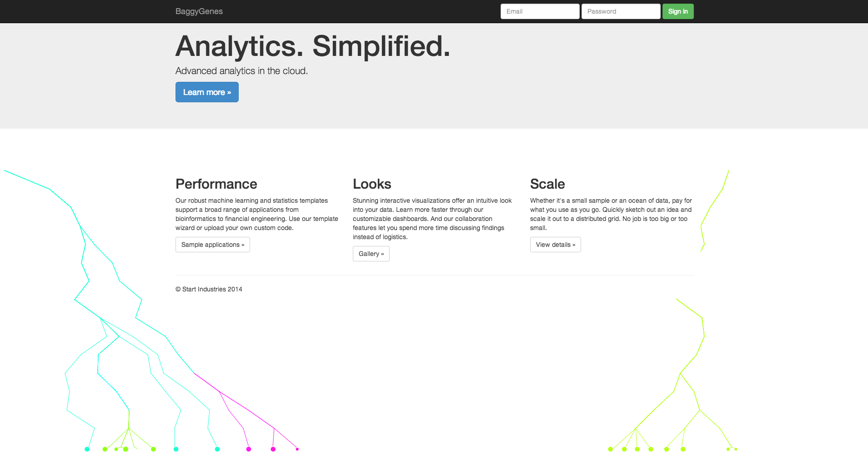This screenshot has height=466, width=868.
Task: Click the Performance section heading
Action: [x=216, y=184]
